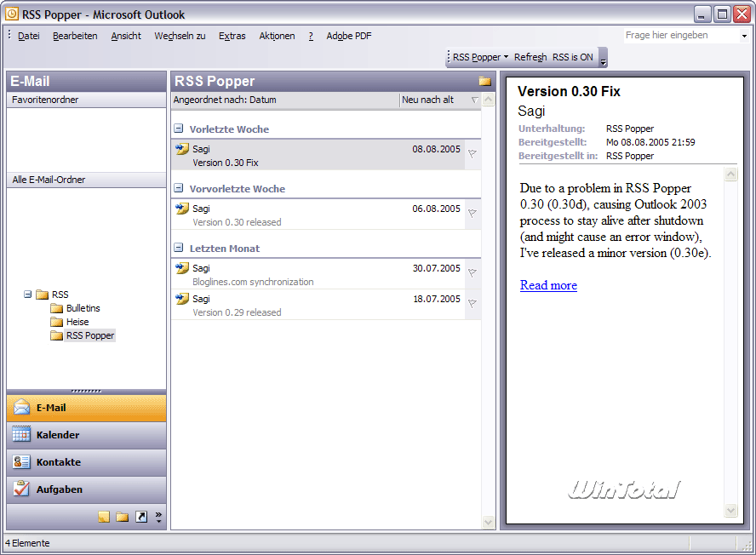Click the RSS folder icon in tree
The width and height of the screenshot is (756, 555).
pyautogui.click(x=43, y=295)
